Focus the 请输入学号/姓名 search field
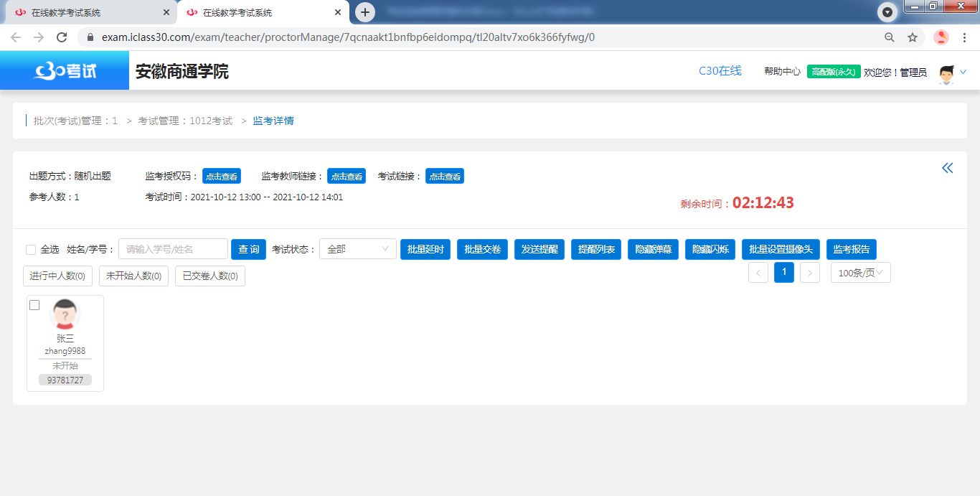This screenshot has height=496, width=980. click(173, 249)
